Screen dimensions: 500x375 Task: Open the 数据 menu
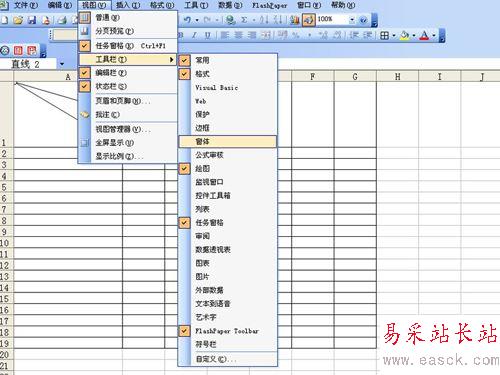230,5
